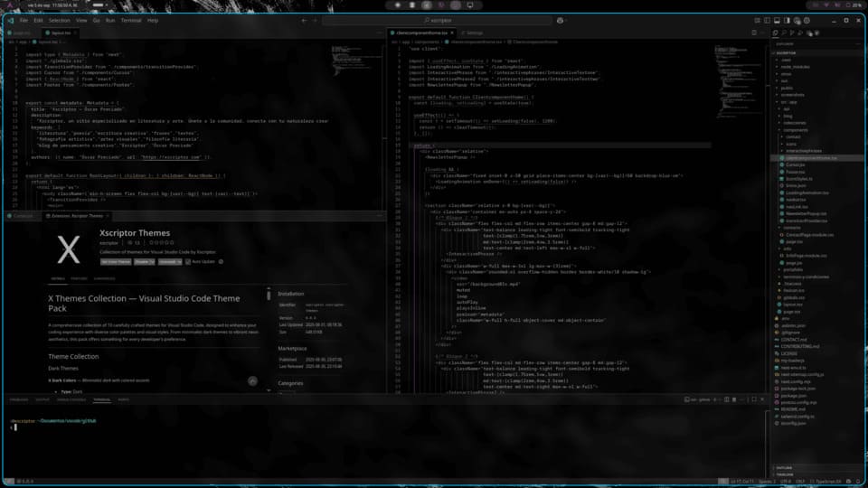This screenshot has height=488, width=868.
Task: Click Set Color Theme button
Action: (116, 262)
